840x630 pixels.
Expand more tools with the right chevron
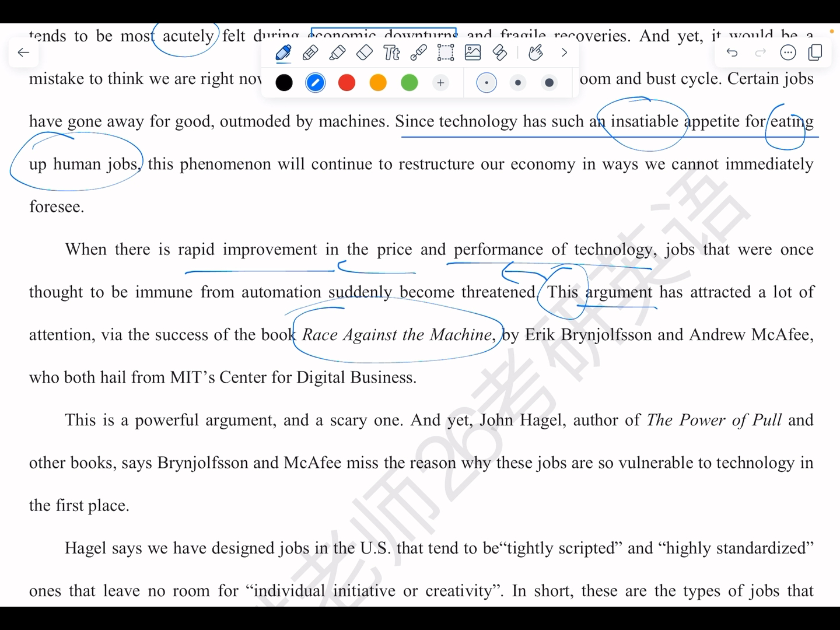pyautogui.click(x=564, y=52)
